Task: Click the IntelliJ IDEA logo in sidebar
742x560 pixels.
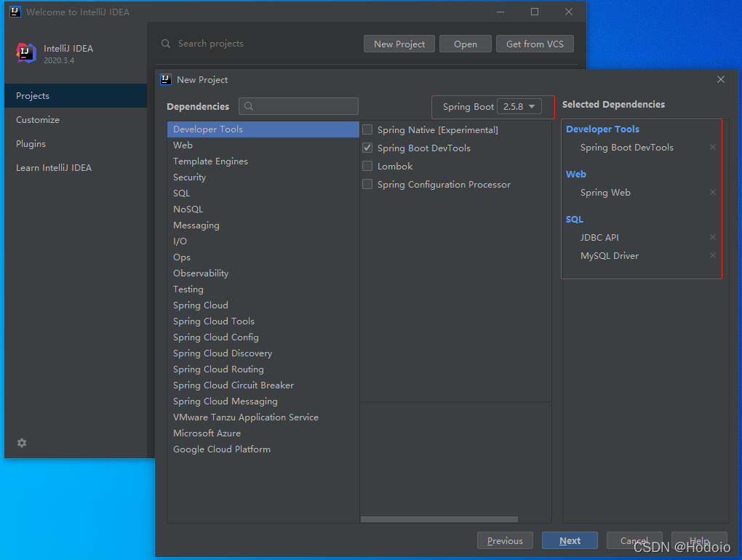Action: (26, 53)
